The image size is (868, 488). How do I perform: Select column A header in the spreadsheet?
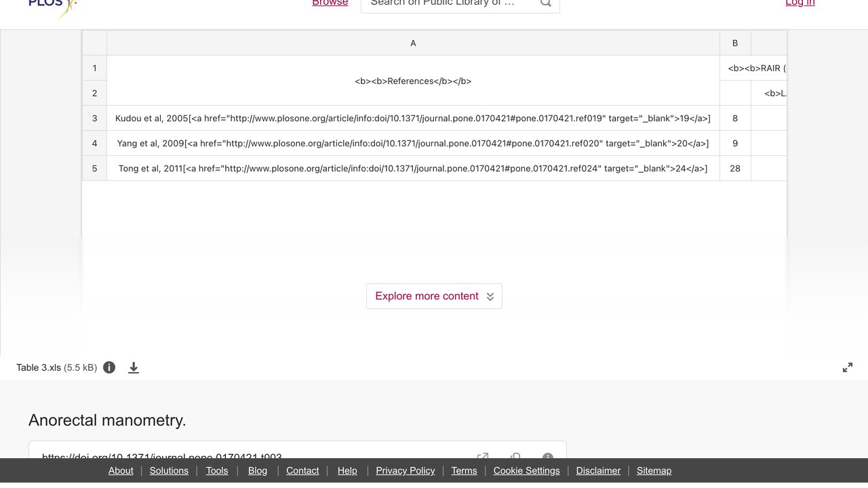[x=413, y=43]
